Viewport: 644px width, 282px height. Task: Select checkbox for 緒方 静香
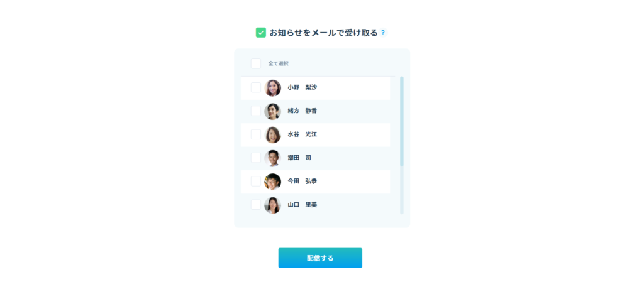[x=256, y=111]
